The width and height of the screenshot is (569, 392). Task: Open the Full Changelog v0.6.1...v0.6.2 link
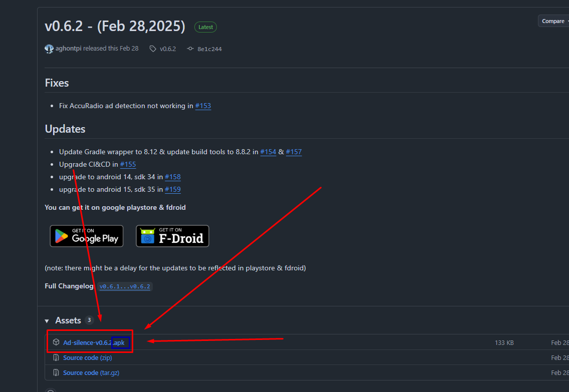(x=125, y=286)
